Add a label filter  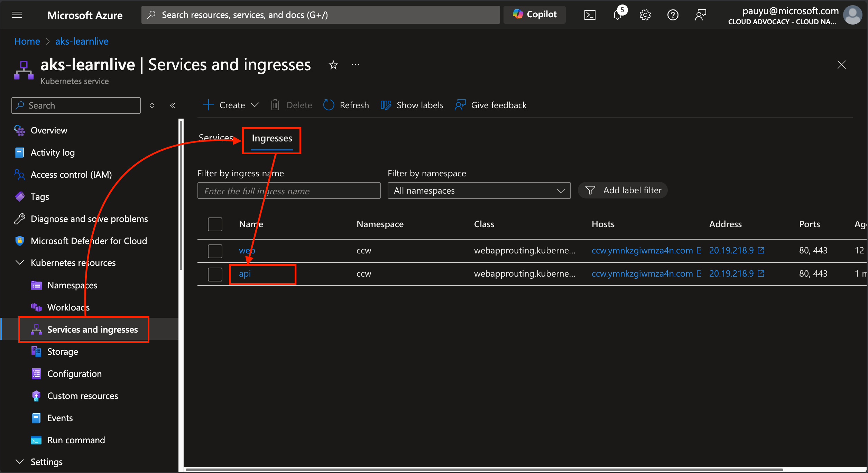pos(623,191)
